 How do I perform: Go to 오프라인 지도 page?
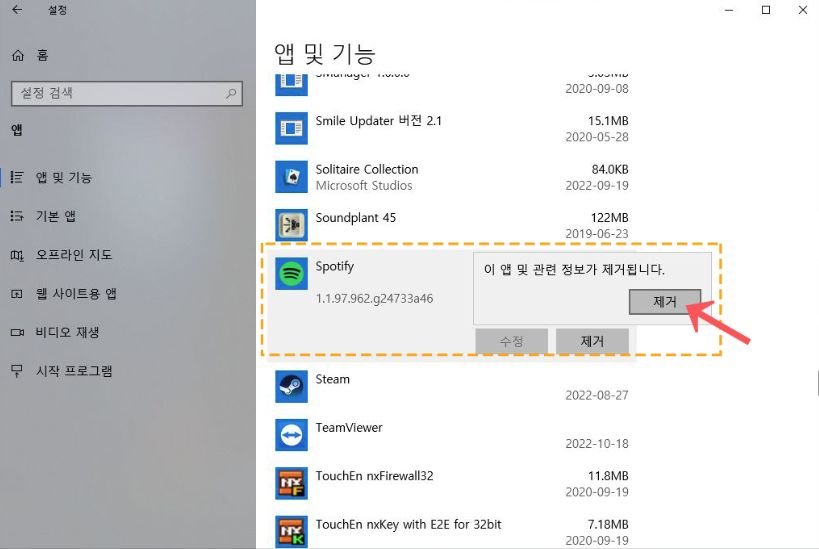pos(74,255)
